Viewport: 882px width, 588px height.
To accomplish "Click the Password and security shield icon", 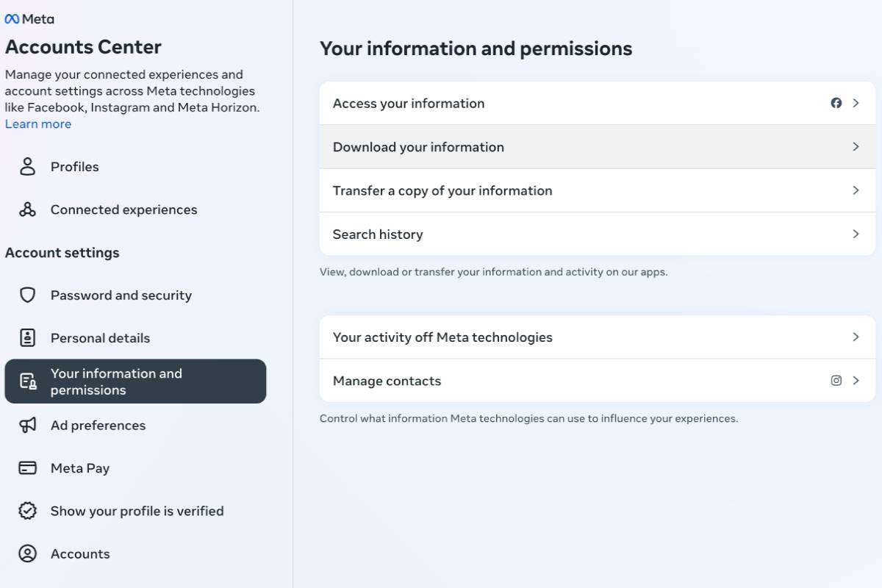I will tap(28, 295).
